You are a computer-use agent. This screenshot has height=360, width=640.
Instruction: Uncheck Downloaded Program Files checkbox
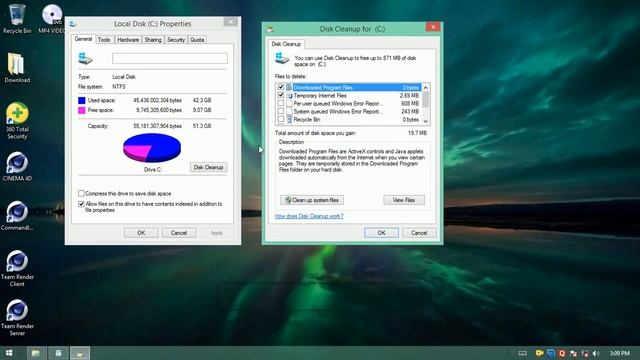pos(280,87)
